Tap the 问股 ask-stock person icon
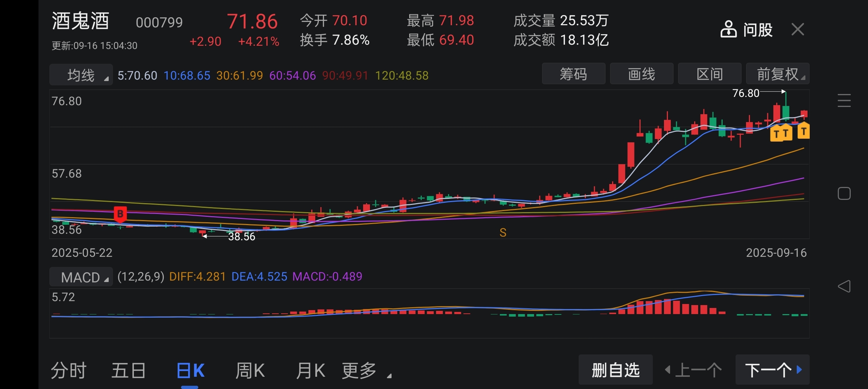Image resolution: width=868 pixels, height=389 pixels. [728, 29]
